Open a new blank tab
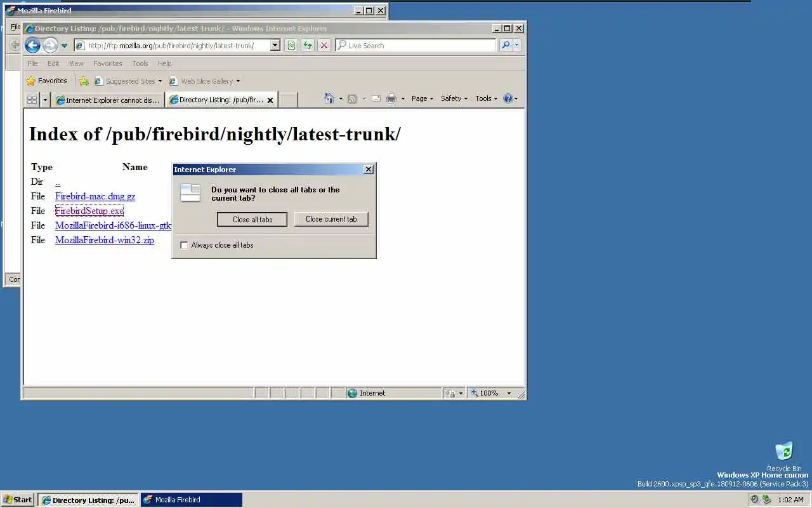Image resolution: width=812 pixels, height=508 pixels. pyautogui.click(x=288, y=100)
